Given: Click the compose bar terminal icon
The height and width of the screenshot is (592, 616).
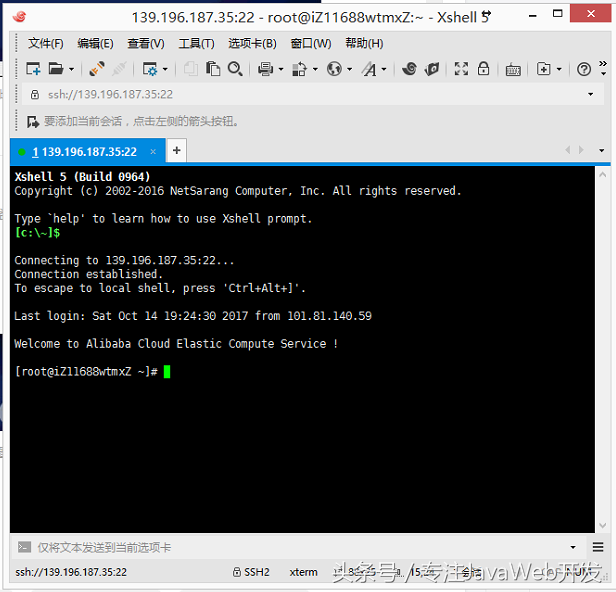Looking at the screenshot, I should click(x=24, y=547).
